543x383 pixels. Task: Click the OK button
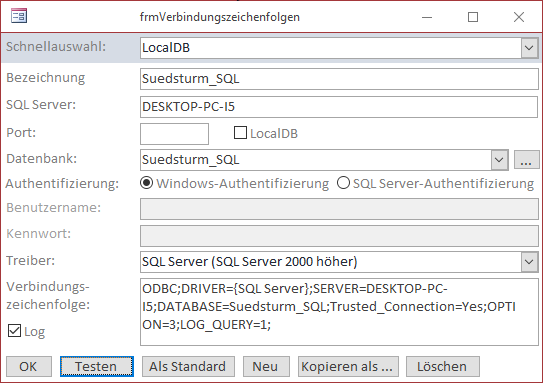pos(29,366)
